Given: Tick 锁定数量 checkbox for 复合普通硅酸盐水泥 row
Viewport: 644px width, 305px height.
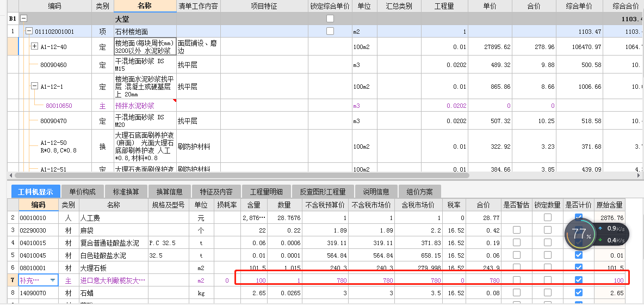Looking at the screenshot, I should (x=548, y=242).
